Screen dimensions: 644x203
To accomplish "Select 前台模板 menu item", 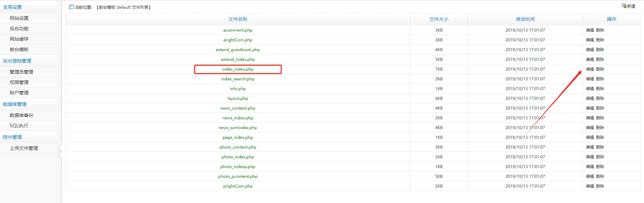I will point(19,49).
